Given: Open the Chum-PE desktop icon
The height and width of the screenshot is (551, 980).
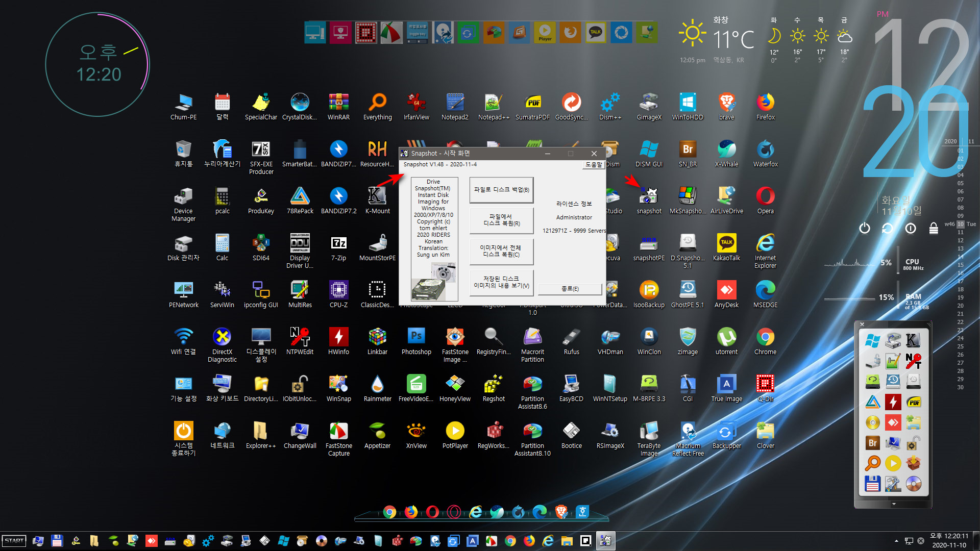Looking at the screenshot, I should [183, 107].
